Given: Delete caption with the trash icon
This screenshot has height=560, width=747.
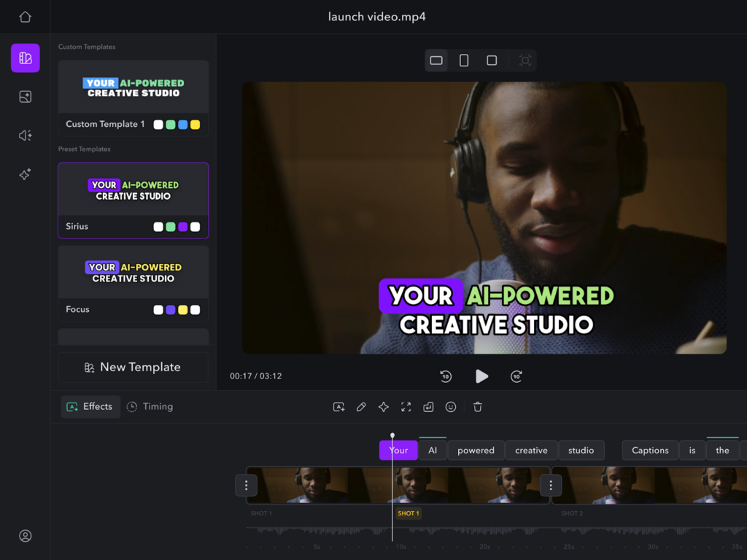Looking at the screenshot, I should (x=478, y=407).
